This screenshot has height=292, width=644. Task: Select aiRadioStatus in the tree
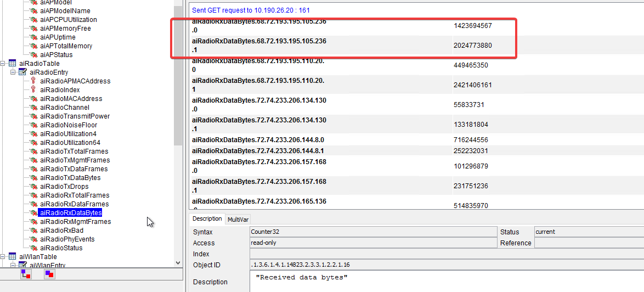point(61,248)
